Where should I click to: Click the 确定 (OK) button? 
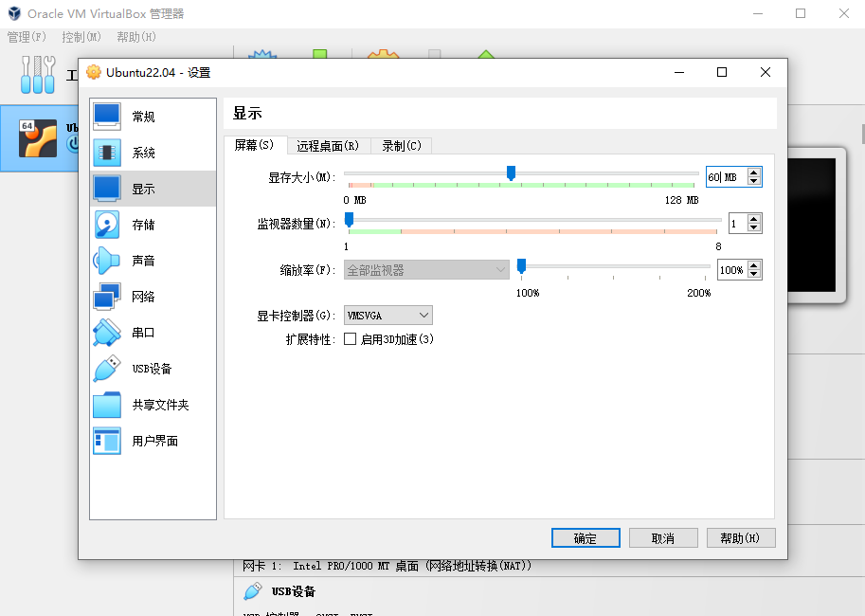coord(586,538)
